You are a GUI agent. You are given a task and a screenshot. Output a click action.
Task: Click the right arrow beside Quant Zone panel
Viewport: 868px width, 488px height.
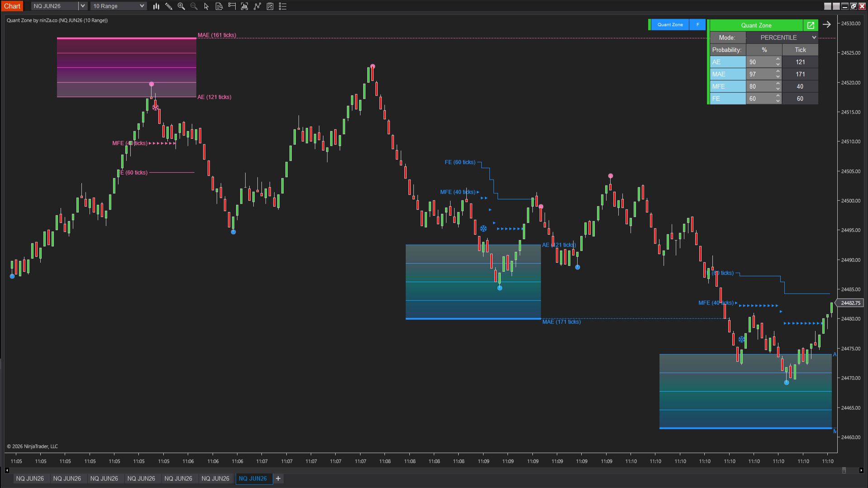coord(827,25)
